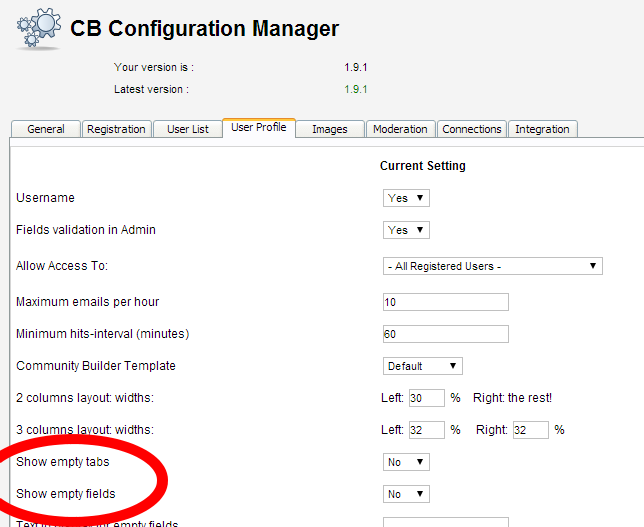The height and width of the screenshot is (527, 644).
Task: Click the 3 columns layout Left width field
Action: [x=427, y=430]
